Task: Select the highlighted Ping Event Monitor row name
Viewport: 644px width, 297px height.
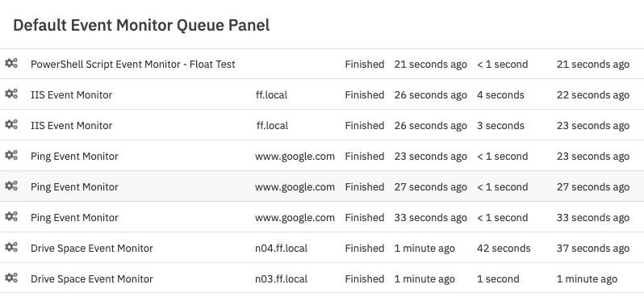Action: 74,187
